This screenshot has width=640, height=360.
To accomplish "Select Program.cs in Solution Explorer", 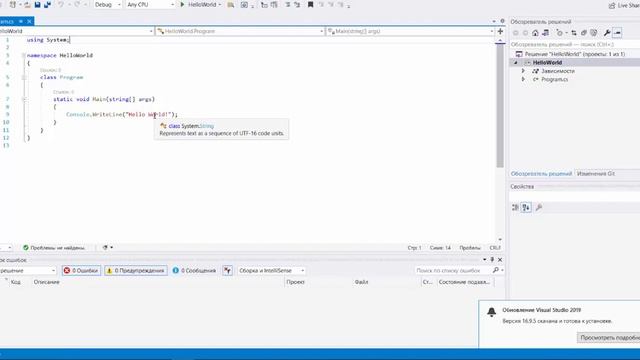I will (x=554, y=79).
